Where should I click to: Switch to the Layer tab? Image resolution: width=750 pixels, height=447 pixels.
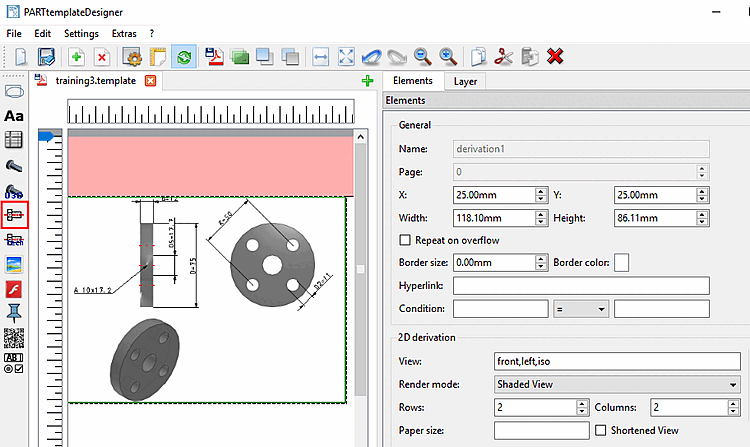[465, 81]
